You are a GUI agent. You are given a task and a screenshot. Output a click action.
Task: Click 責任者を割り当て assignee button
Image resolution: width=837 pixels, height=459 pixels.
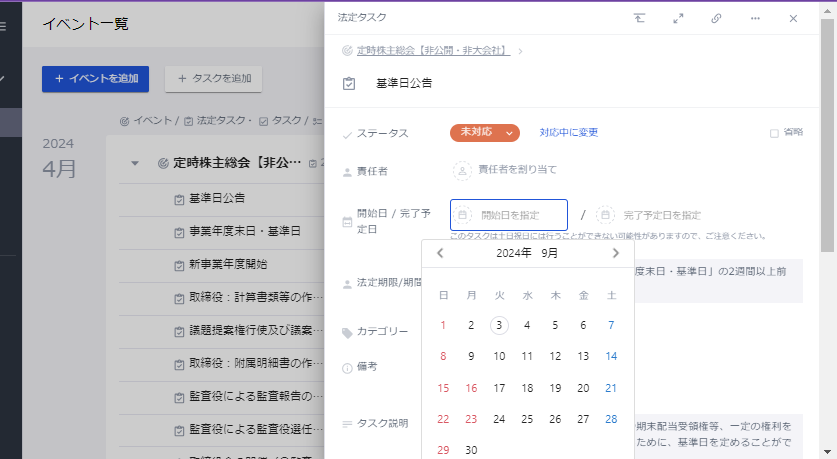517,170
